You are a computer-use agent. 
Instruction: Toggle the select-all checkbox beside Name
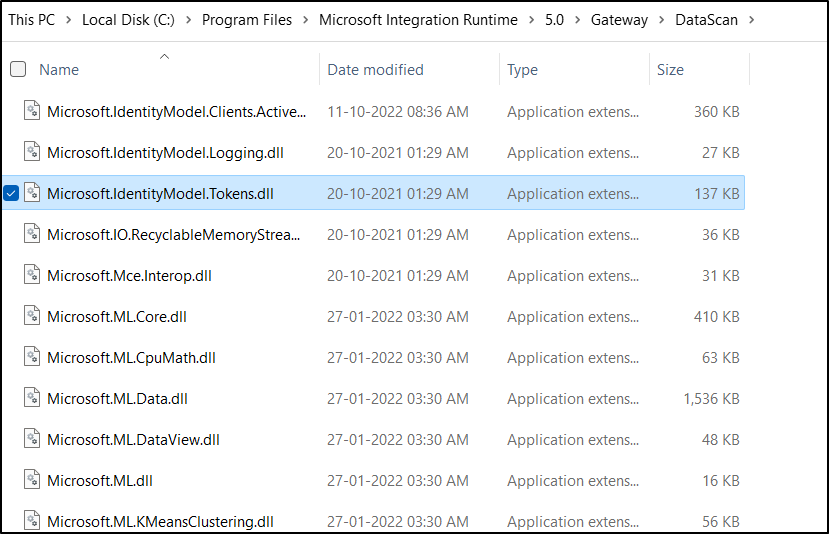18,69
